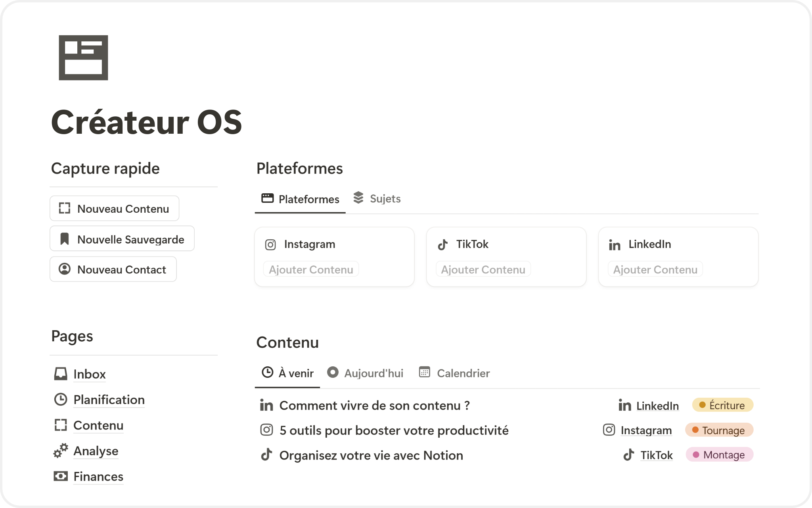Switch to the Sujets tab

coord(377,198)
